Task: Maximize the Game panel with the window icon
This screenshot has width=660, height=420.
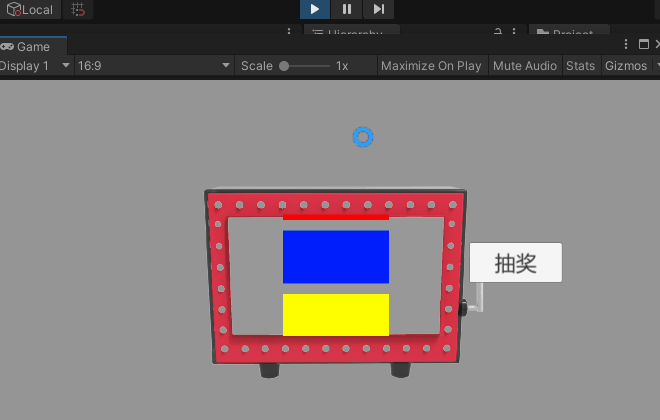Action: 644,44
